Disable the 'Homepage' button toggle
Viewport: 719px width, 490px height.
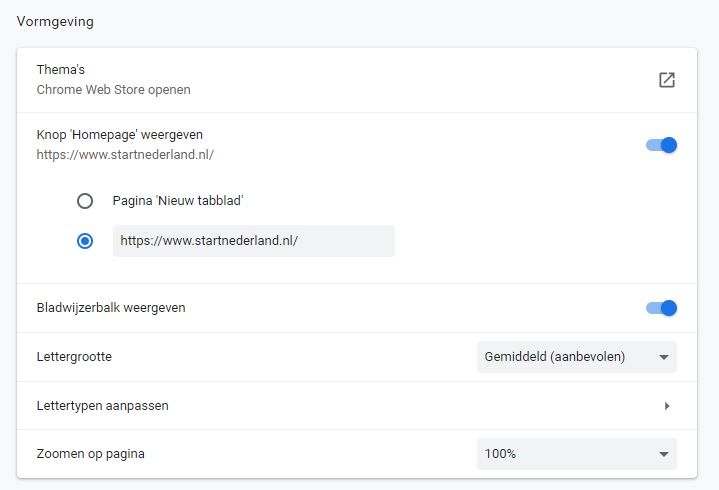(661, 145)
